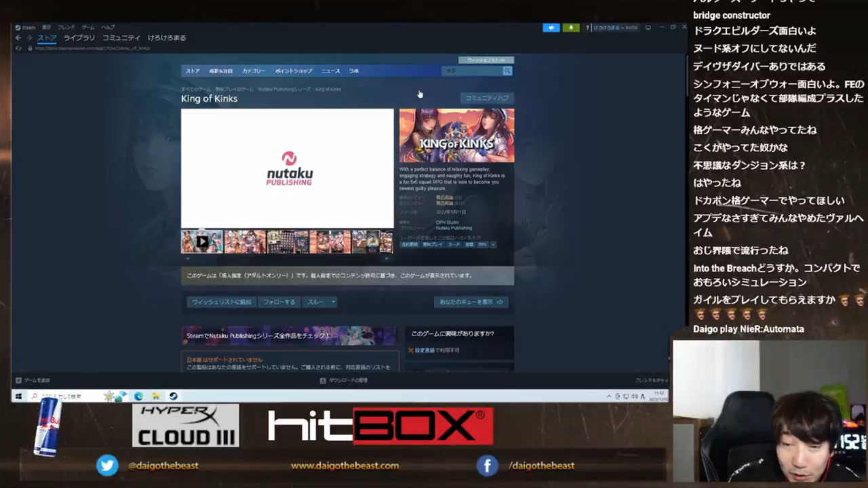Click the search magnifier icon in the store bar

click(507, 70)
